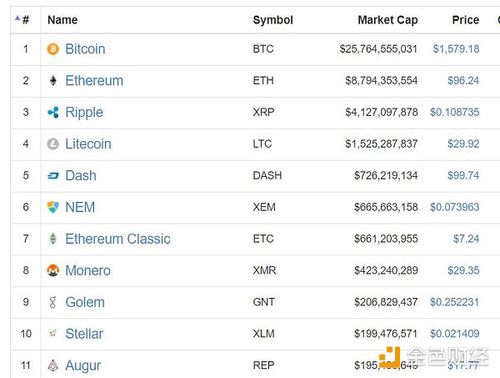Sort by the Name column header
This screenshot has height=378, width=500.
click(62, 20)
